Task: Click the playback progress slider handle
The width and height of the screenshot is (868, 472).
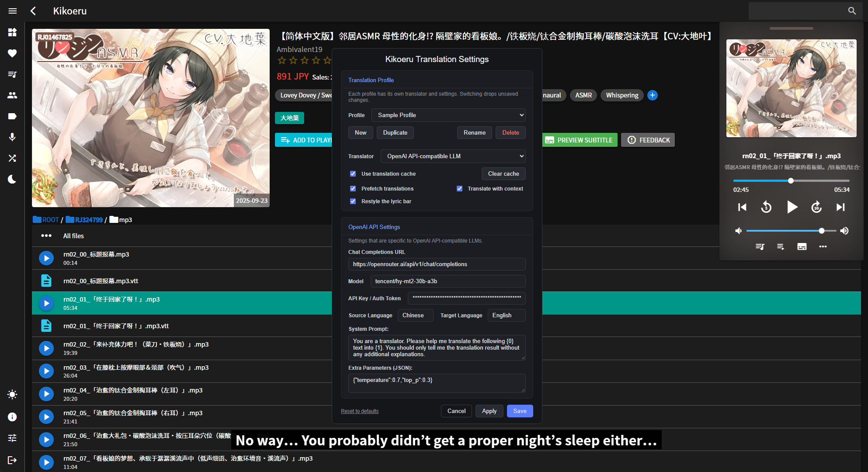Action: [x=791, y=180]
